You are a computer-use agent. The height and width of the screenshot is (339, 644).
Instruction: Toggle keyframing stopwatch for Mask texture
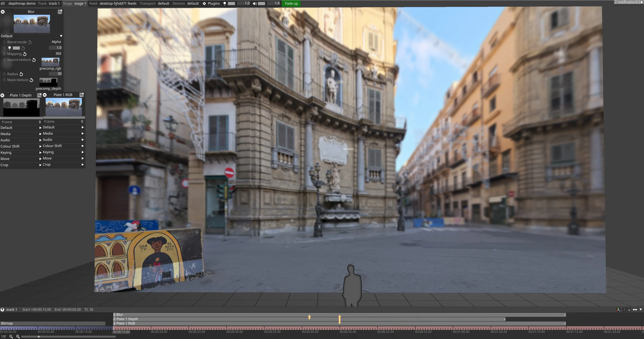click(4, 80)
